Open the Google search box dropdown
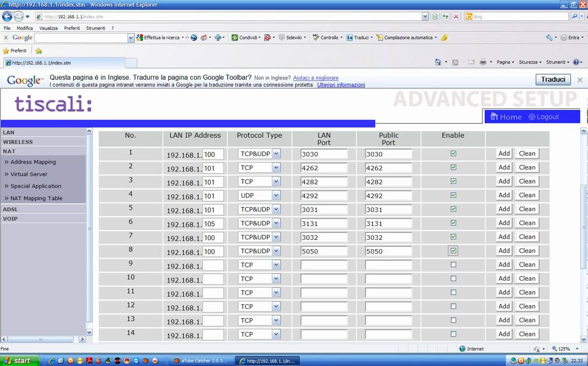This screenshot has height=366, width=588. (130, 38)
